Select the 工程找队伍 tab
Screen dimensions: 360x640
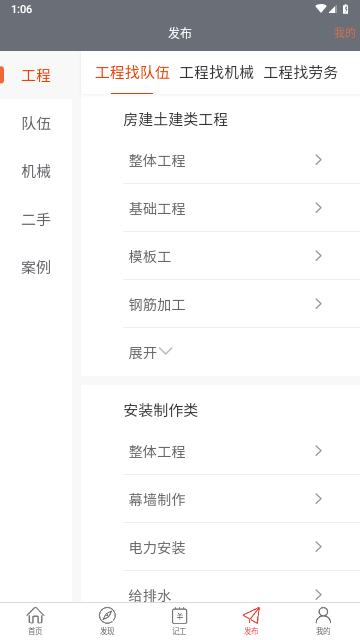[132, 73]
